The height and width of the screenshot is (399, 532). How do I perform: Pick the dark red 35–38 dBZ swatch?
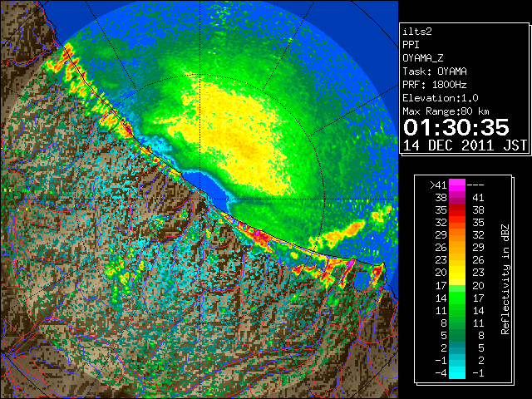click(457, 210)
